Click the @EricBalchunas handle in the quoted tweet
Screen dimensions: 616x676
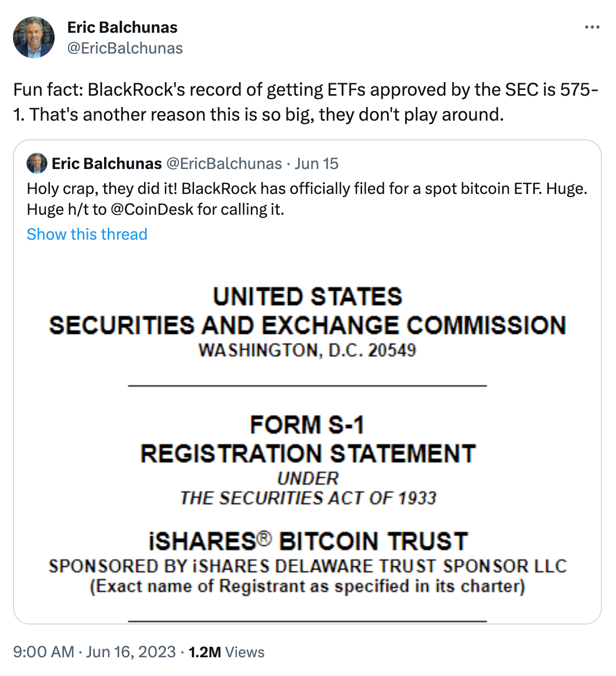click(224, 164)
